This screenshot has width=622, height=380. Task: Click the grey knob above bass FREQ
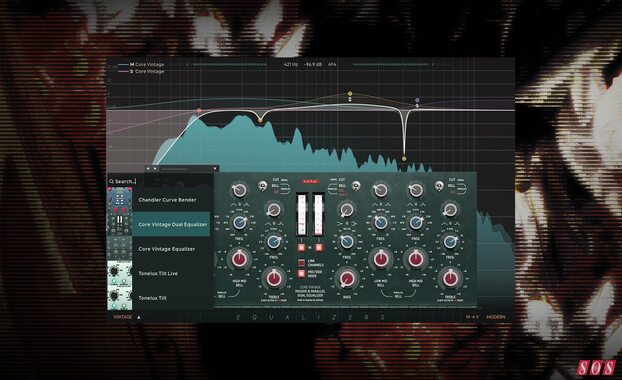[x=346, y=209]
